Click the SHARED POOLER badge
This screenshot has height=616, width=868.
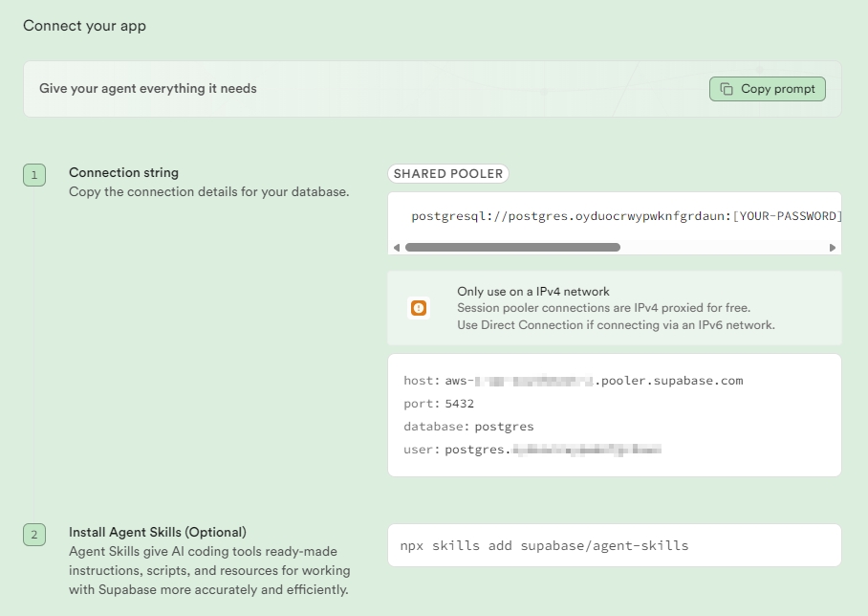[x=448, y=173]
